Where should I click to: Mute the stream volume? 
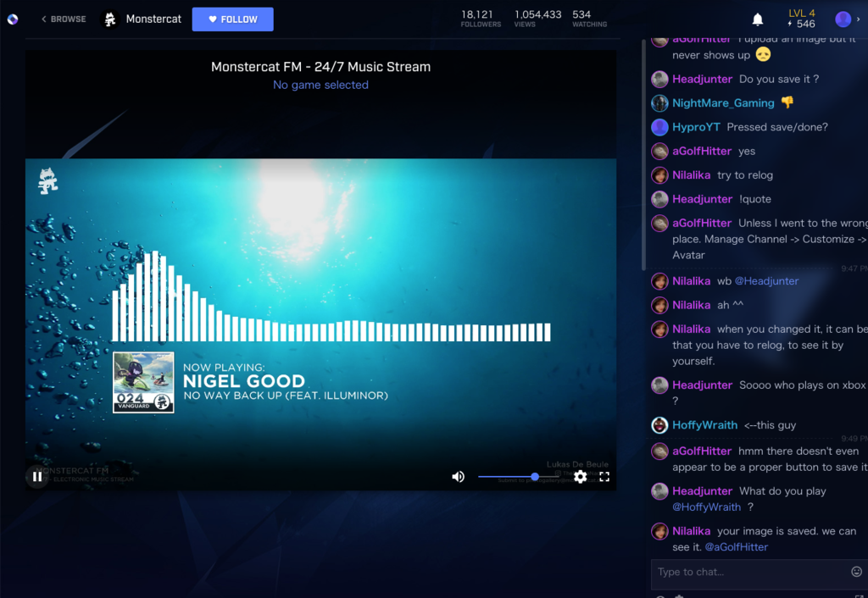[458, 476]
